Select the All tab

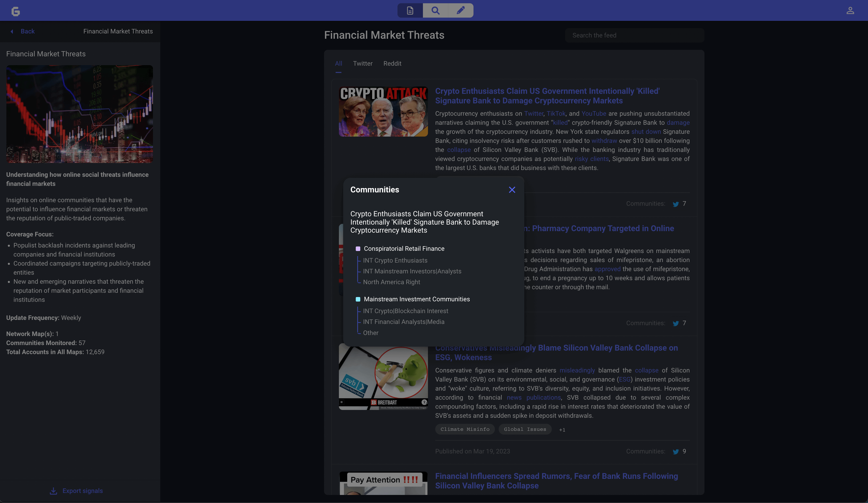point(338,64)
